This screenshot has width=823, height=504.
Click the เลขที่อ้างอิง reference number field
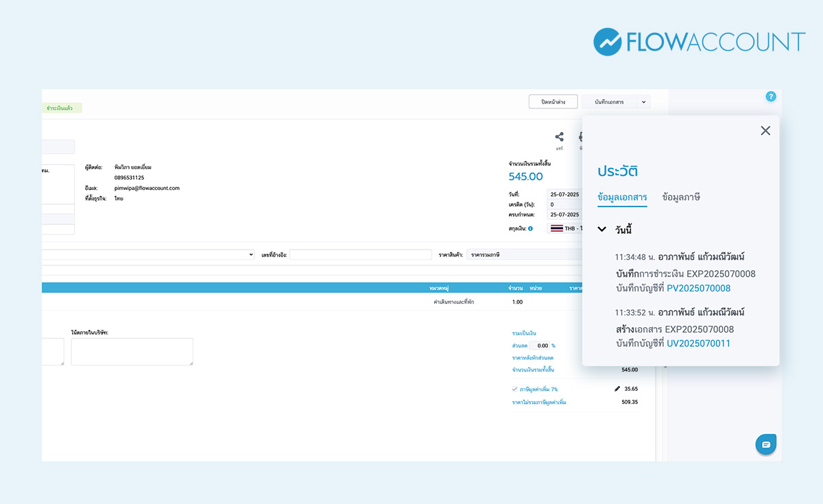(360, 254)
